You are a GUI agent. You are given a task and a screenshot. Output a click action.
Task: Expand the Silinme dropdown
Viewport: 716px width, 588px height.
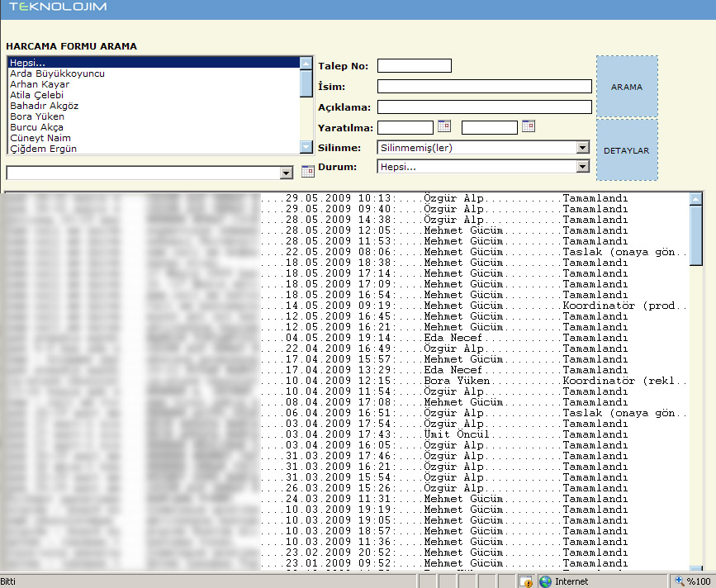click(x=583, y=148)
